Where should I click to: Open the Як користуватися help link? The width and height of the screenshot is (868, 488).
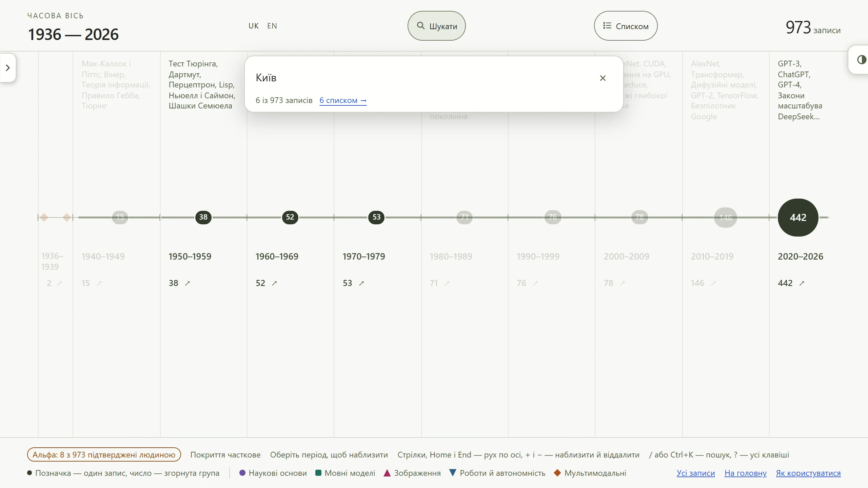[808, 473]
